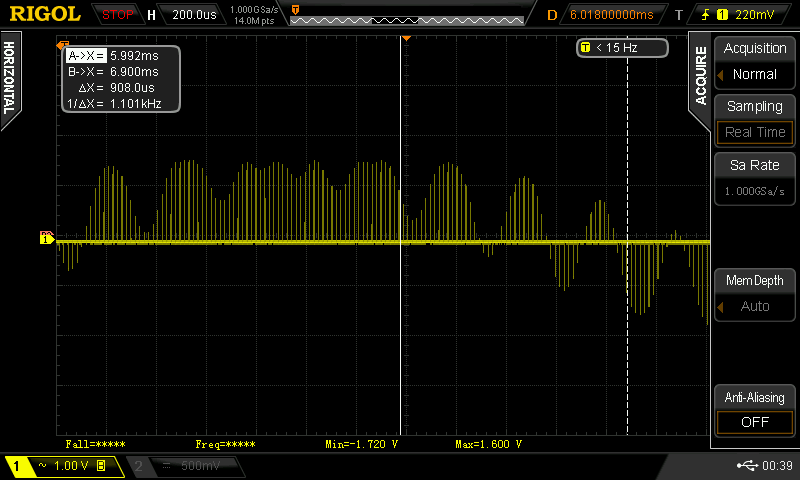Screen dimensions: 800x480
Task: Change Mem Depth from Auto
Action: [755, 306]
